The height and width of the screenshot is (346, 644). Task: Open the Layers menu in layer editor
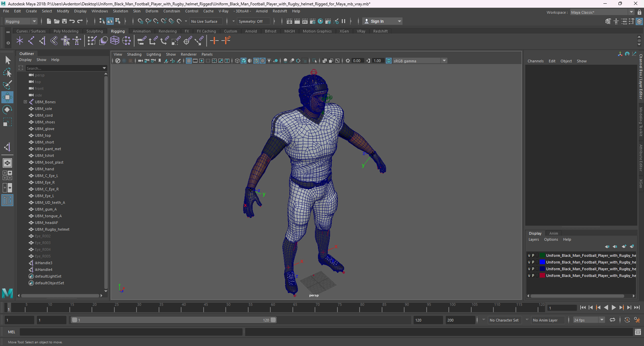[534, 239]
